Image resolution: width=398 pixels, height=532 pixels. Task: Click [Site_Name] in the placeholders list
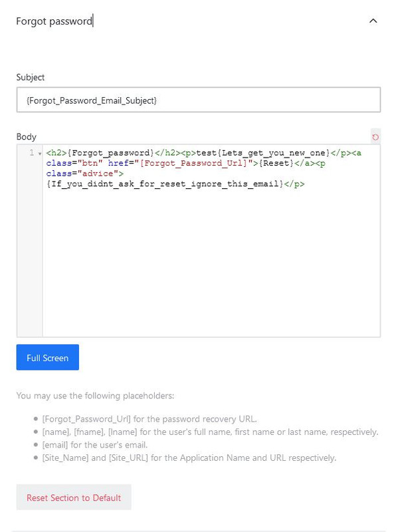tap(65, 458)
